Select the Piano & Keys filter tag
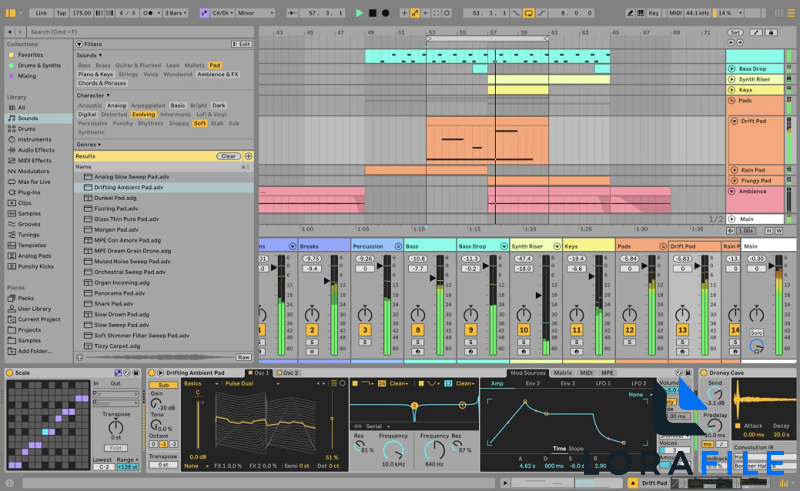800x491 pixels. pyautogui.click(x=95, y=74)
